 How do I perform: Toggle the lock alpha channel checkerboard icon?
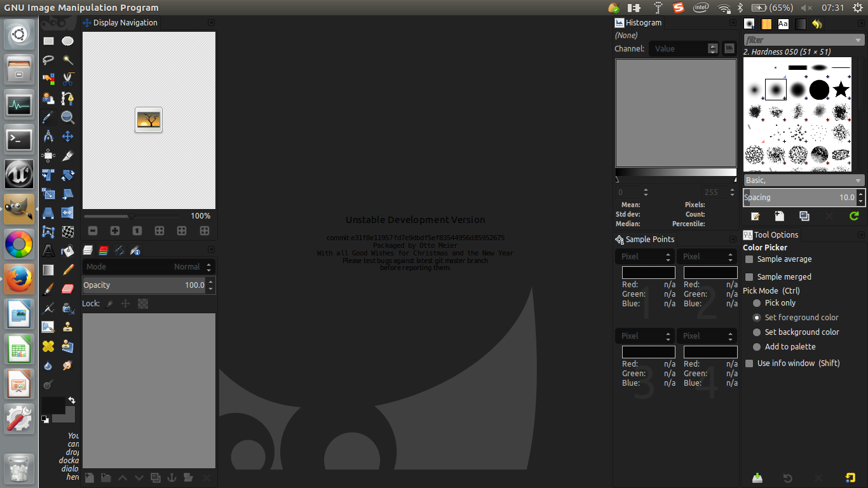(x=143, y=304)
